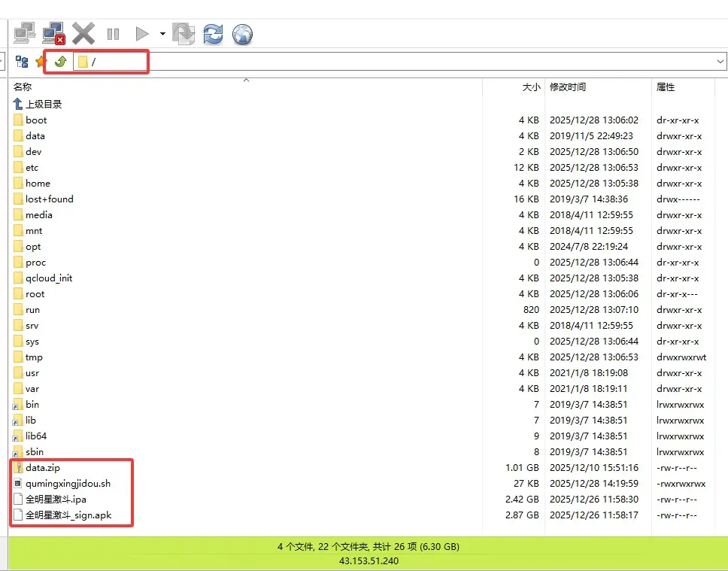Click the green up-directory arrow icon
The image size is (728, 571).
tap(60, 62)
